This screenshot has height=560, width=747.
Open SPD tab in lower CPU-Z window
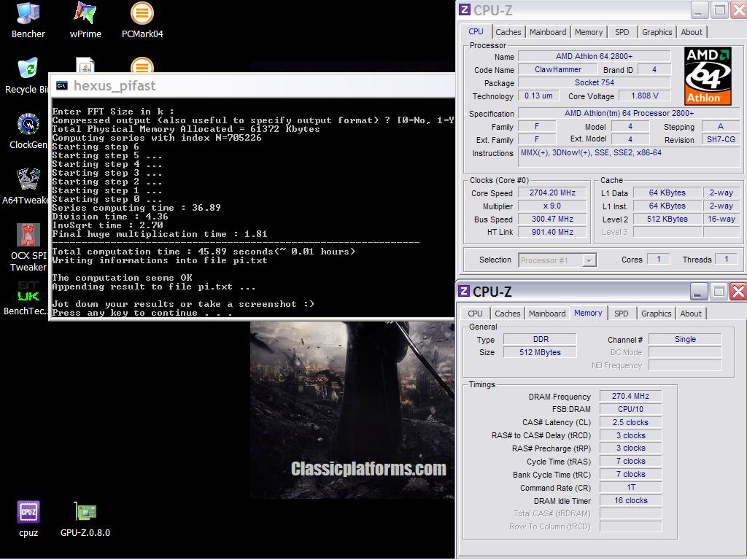[x=622, y=314]
